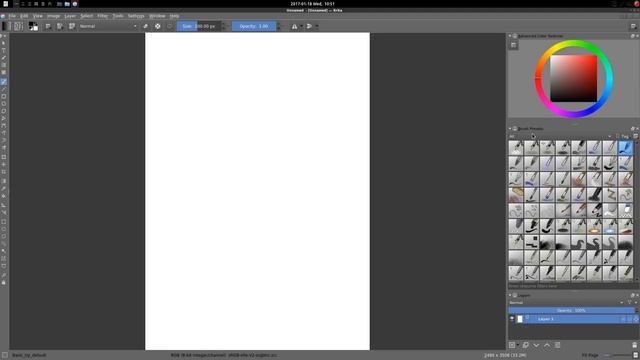The image size is (640, 360).
Task: Select the Layer 1 row
Action: point(573,319)
